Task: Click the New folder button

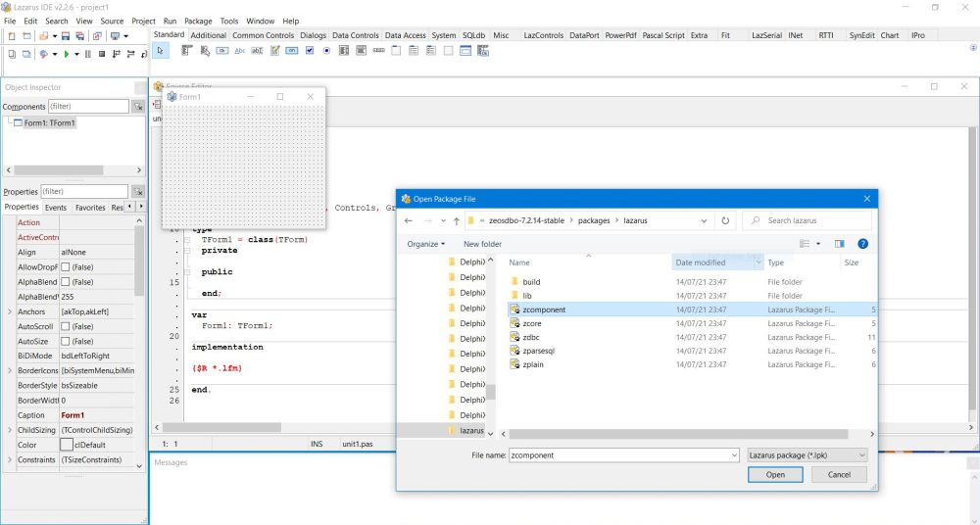Action: click(x=482, y=244)
